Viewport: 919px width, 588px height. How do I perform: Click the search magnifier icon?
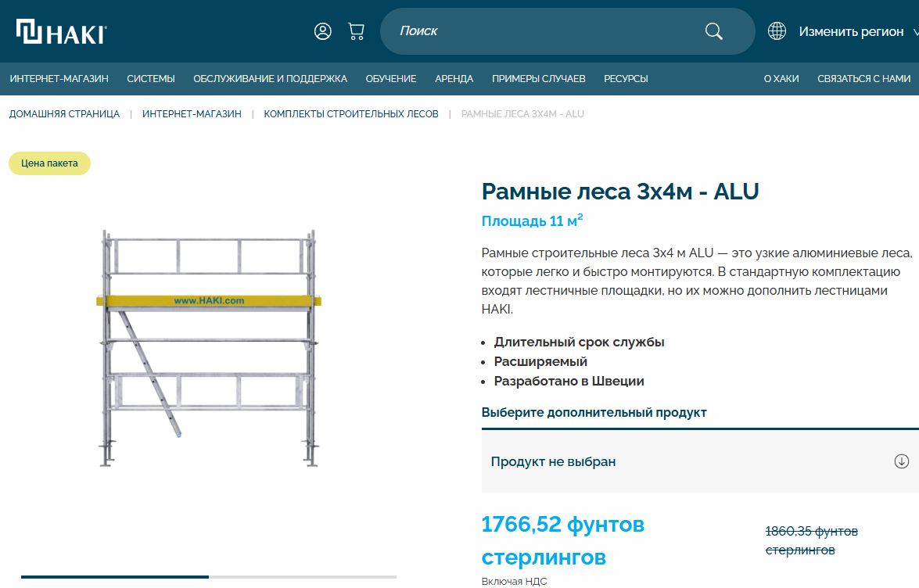click(713, 31)
